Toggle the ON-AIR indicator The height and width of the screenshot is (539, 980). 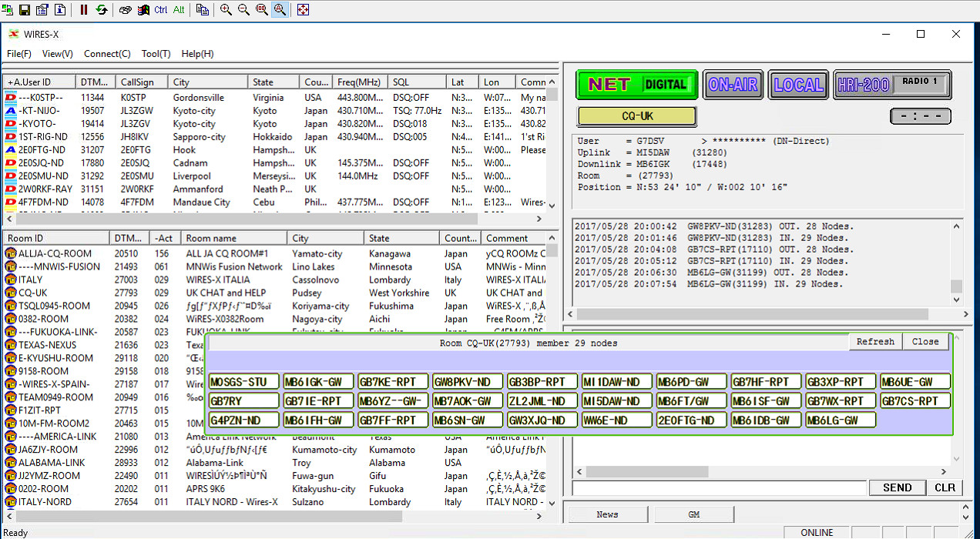733,85
